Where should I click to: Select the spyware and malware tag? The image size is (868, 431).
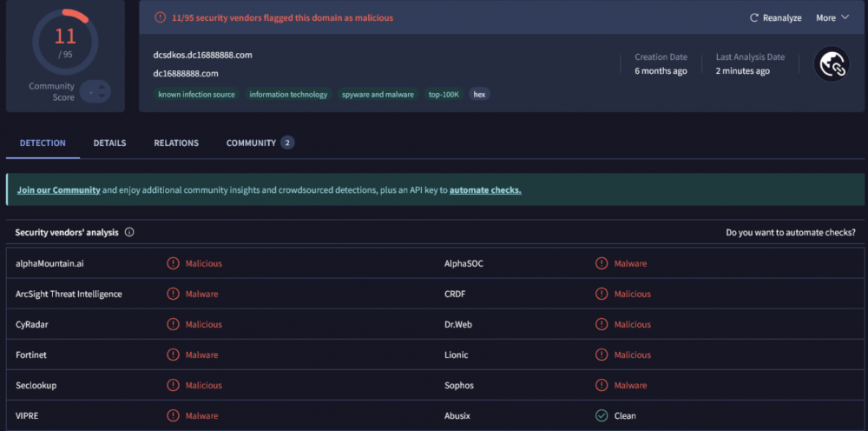[x=378, y=95]
